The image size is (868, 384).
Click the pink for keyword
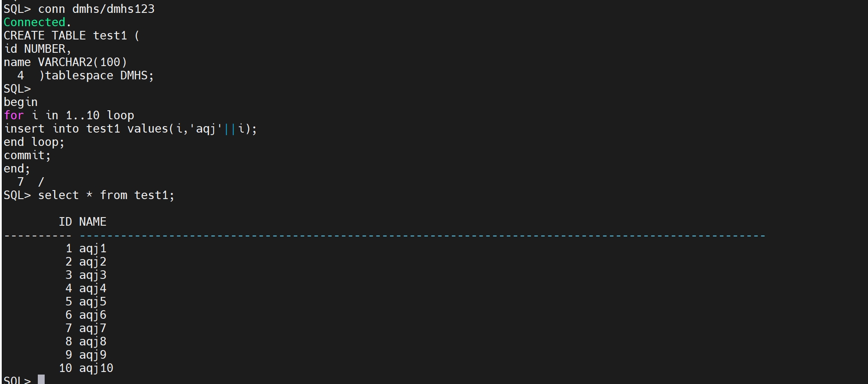(x=13, y=115)
